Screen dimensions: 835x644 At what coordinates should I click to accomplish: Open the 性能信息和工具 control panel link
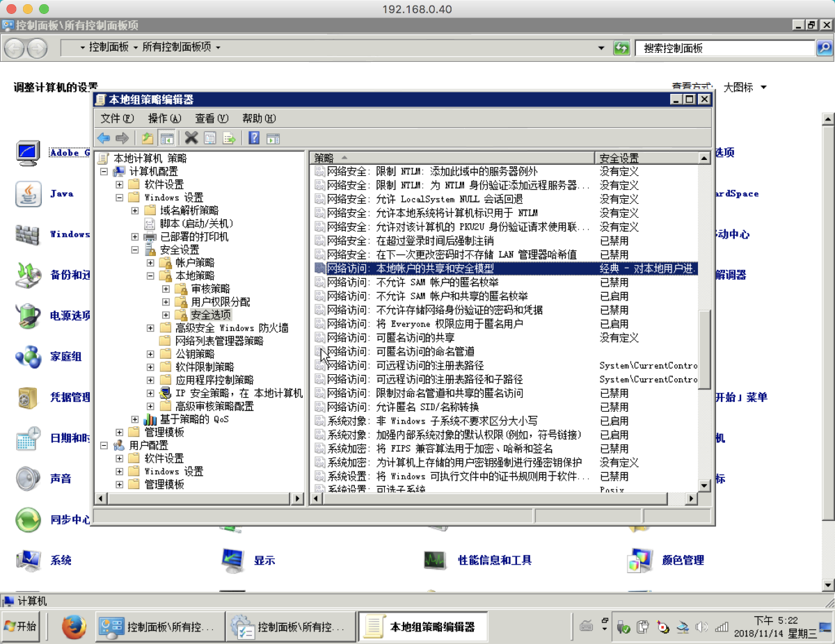(x=494, y=560)
